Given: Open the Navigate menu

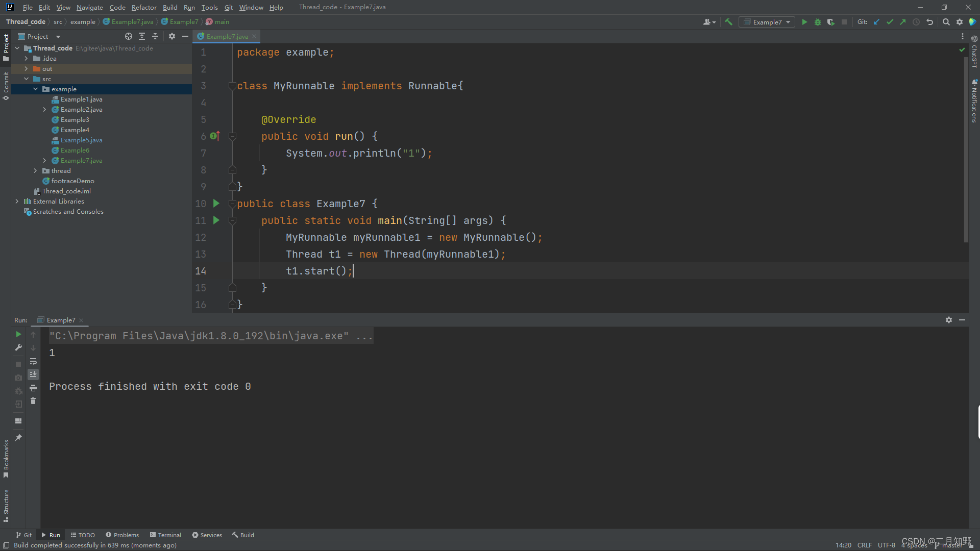Looking at the screenshot, I should 88,7.
